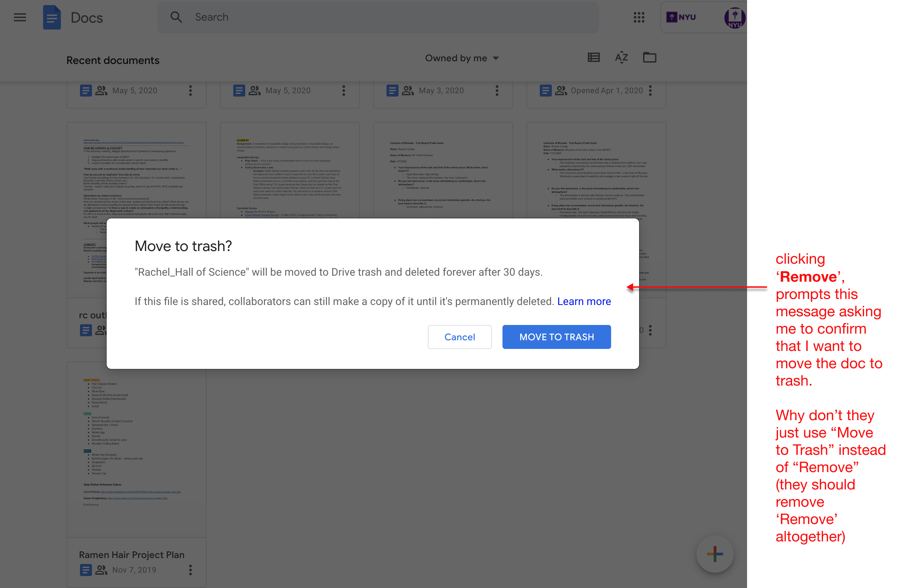The width and height of the screenshot is (905, 588).
Task: Click the Docs file icon on Ramen Hair Project Plan
Action: [x=86, y=570]
